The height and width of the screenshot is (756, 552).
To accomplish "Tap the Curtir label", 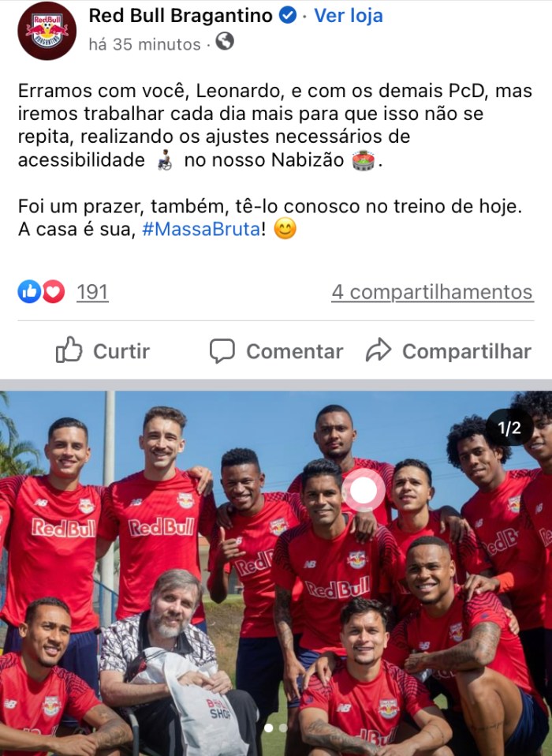I will tap(121, 351).
